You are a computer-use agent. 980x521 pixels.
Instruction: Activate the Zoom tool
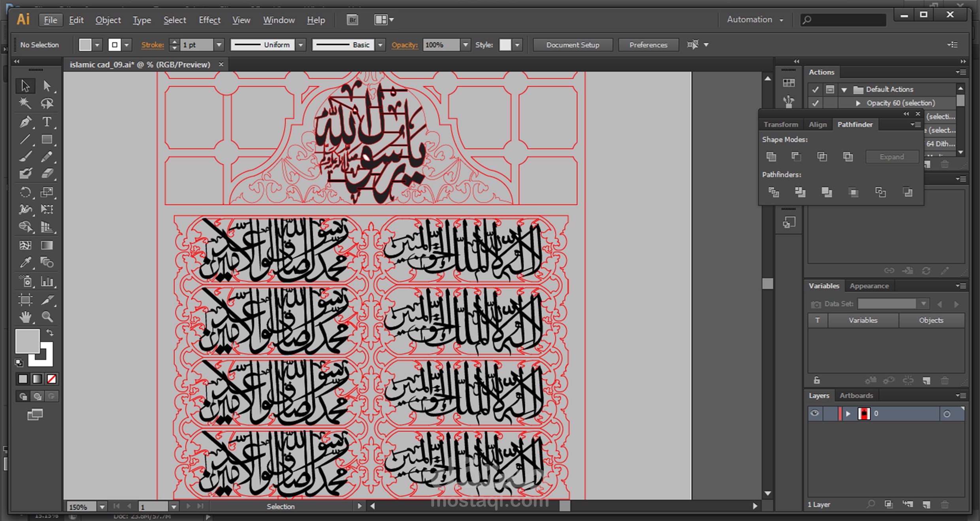(47, 317)
